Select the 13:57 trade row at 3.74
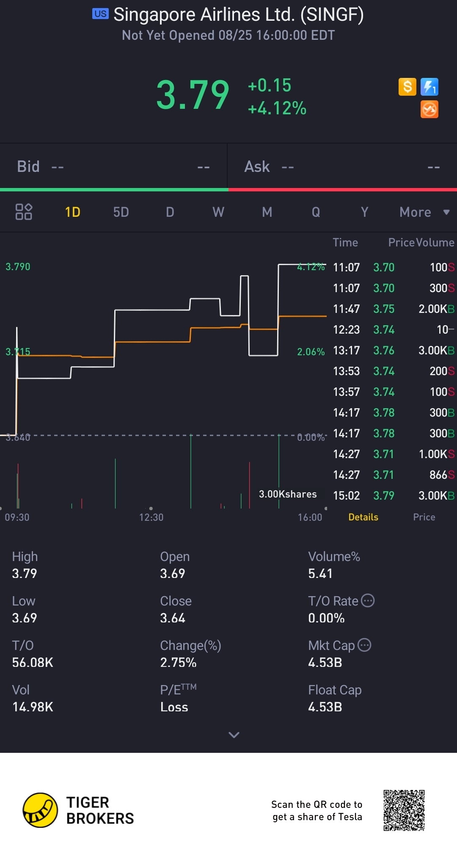The width and height of the screenshot is (457, 868). click(x=394, y=392)
